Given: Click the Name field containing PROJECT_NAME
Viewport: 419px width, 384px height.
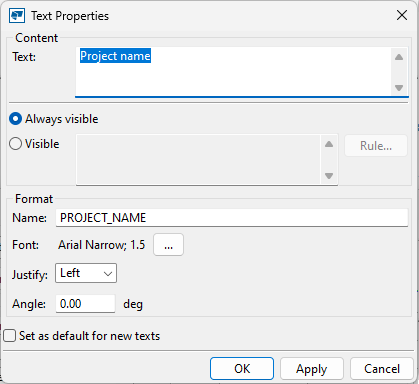Looking at the screenshot, I should point(232,218).
